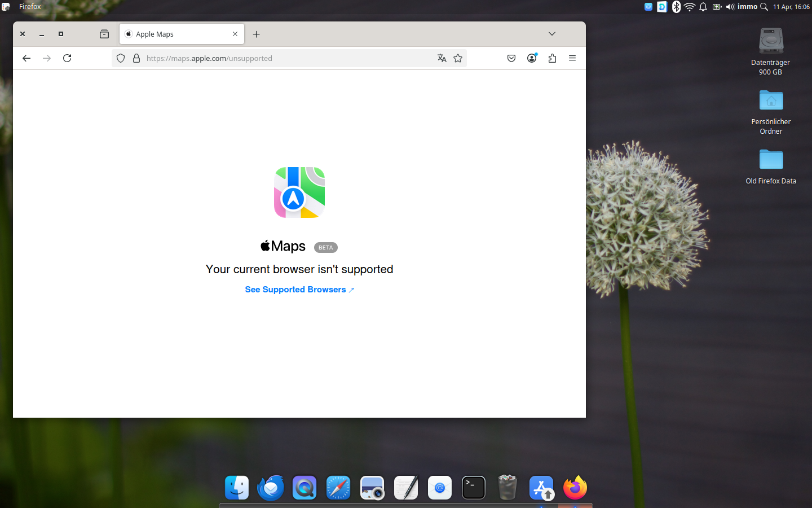The image size is (812, 508).
Task: View site security padlock info
Action: click(x=136, y=58)
